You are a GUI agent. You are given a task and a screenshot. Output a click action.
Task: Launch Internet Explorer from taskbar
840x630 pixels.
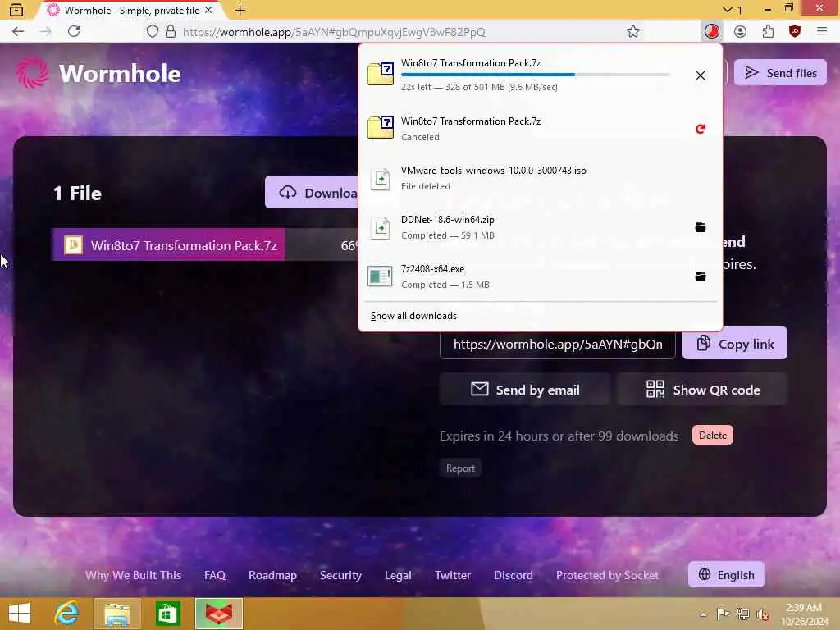(67, 614)
